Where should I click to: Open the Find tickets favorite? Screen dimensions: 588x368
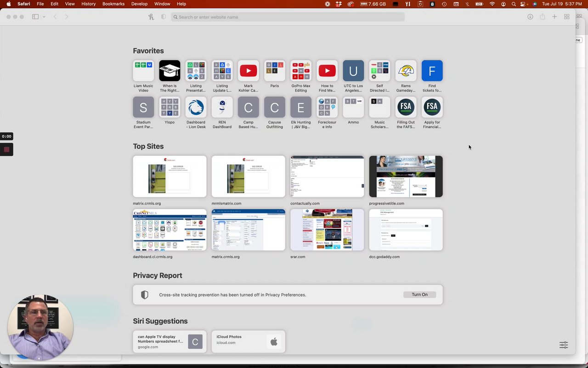[x=432, y=71]
